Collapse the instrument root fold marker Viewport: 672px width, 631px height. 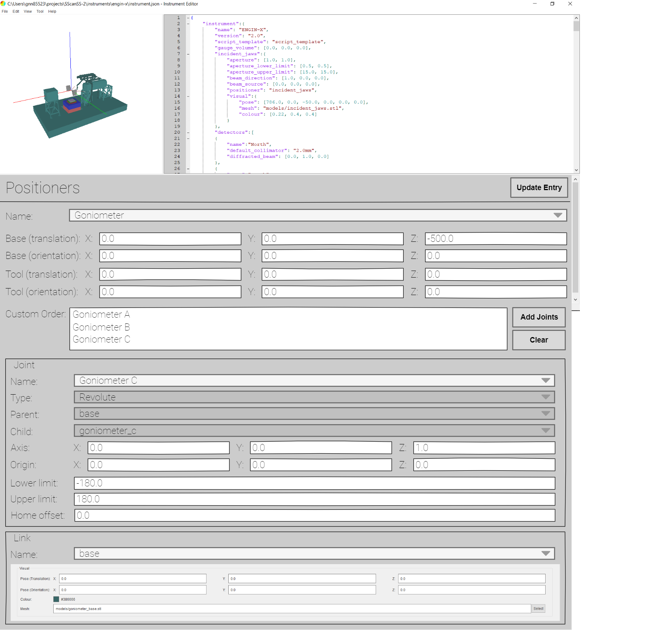click(188, 17)
